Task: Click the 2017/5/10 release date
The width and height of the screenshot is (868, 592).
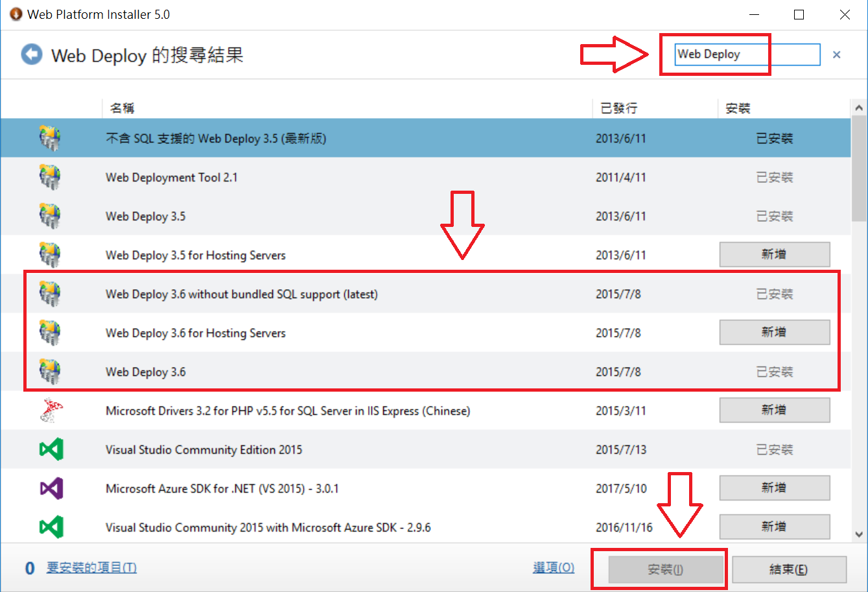Action: point(621,488)
